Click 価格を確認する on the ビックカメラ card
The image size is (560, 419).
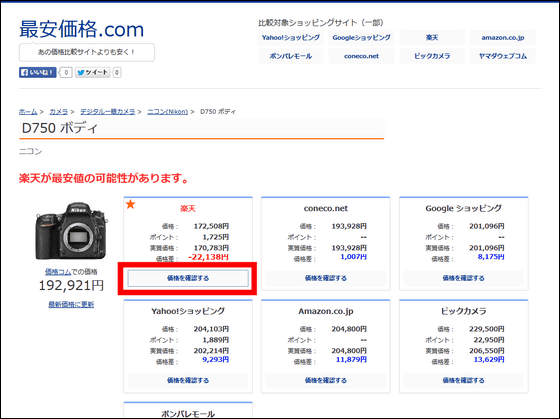click(x=464, y=380)
